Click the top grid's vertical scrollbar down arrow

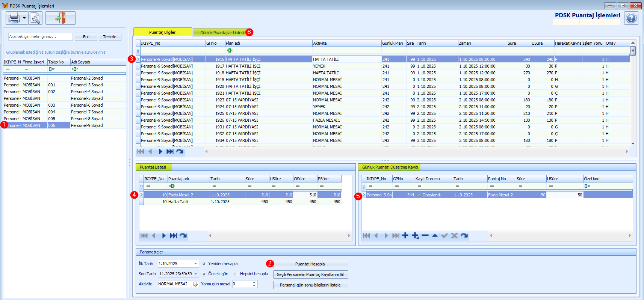(x=633, y=143)
